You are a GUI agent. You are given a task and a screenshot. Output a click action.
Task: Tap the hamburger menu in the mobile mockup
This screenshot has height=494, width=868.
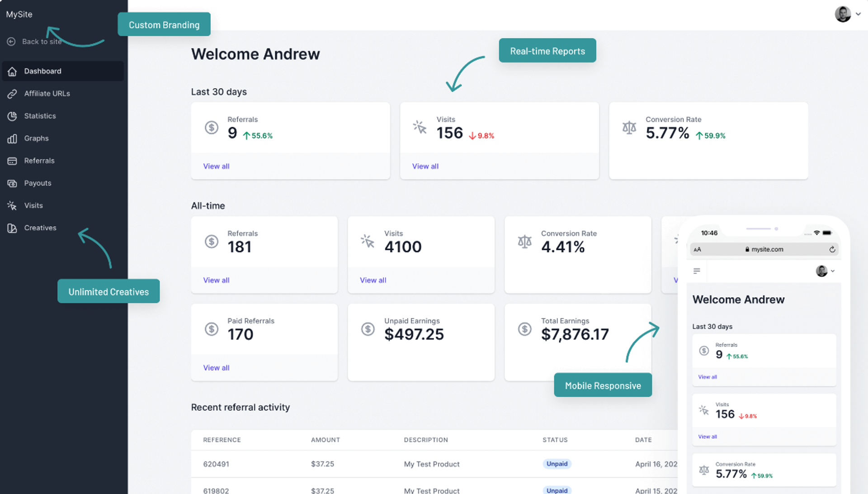696,271
